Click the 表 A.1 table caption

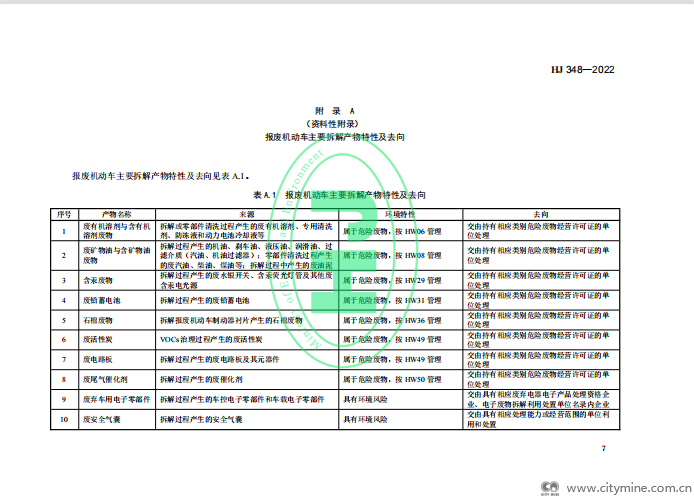point(341,193)
